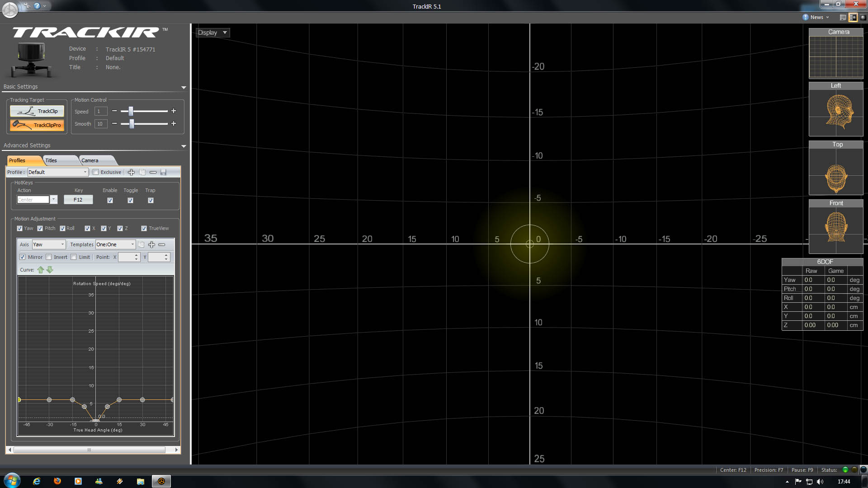The image size is (868, 488).
Task: Uncheck the Roll motion checkbox
Action: tap(62, 228)
